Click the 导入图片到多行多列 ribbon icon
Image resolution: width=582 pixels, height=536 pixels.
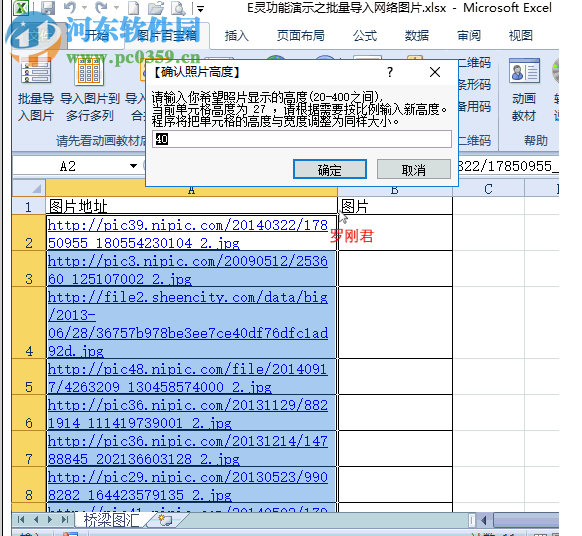coord(89,90)
